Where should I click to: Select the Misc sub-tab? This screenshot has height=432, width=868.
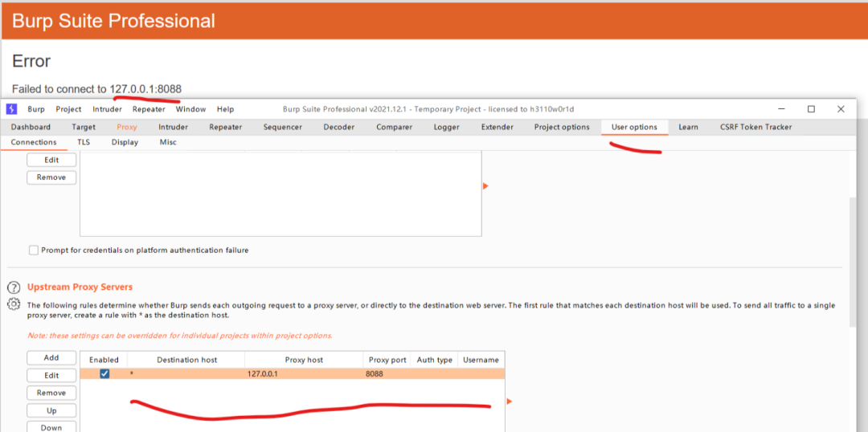tap(168, 142)
